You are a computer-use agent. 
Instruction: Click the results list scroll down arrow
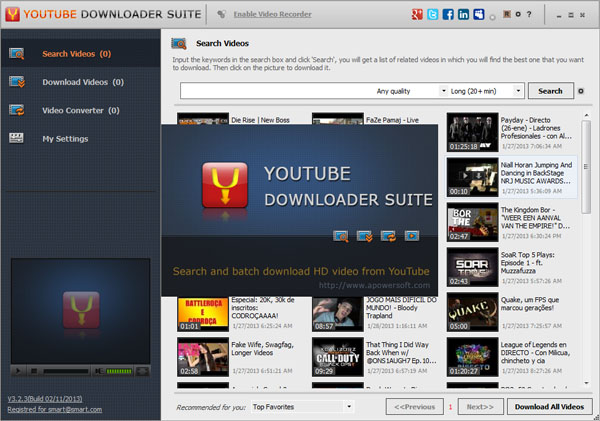(587, 383)
